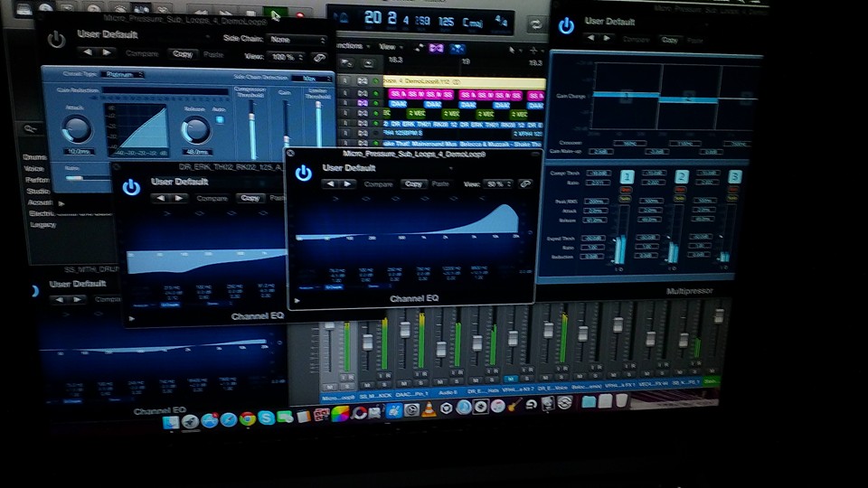Select high-pass band icon in front Channel EQ

click(335, 198)
